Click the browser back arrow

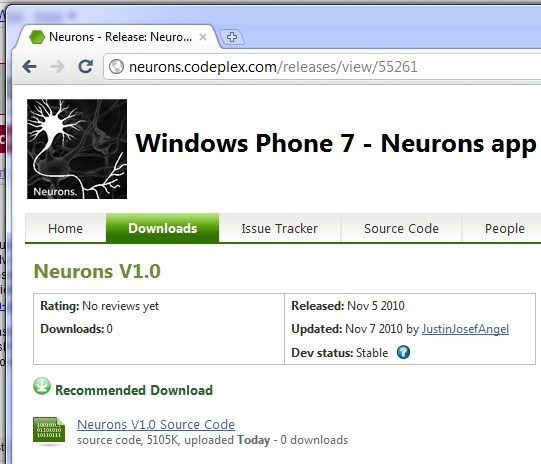pyautogui.click(x=30, y=66)
